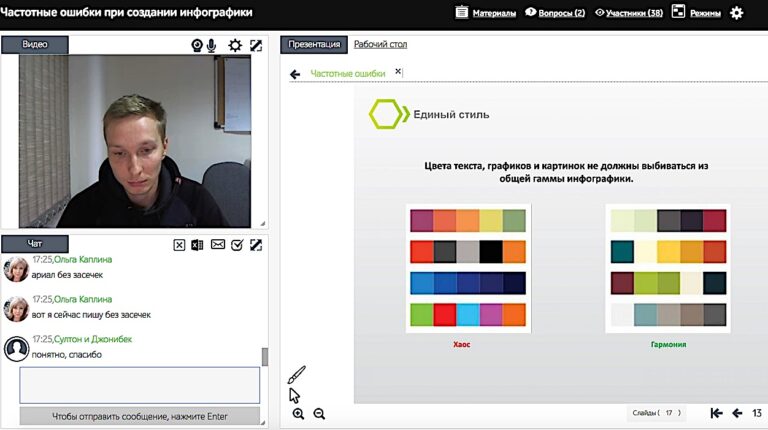Screen dimensions: 768x430
Task: Expand the Видео panel to fullscreen
Action: coord(256,45)
